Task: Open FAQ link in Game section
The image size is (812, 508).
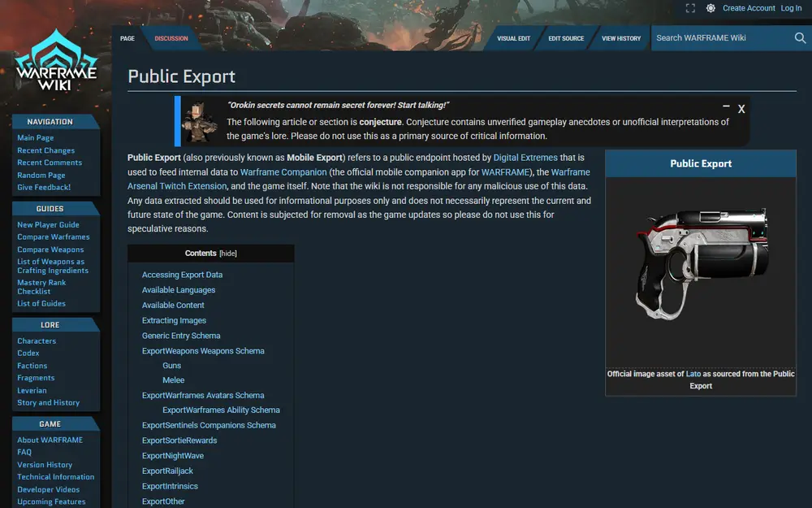Action: [24, 453]
